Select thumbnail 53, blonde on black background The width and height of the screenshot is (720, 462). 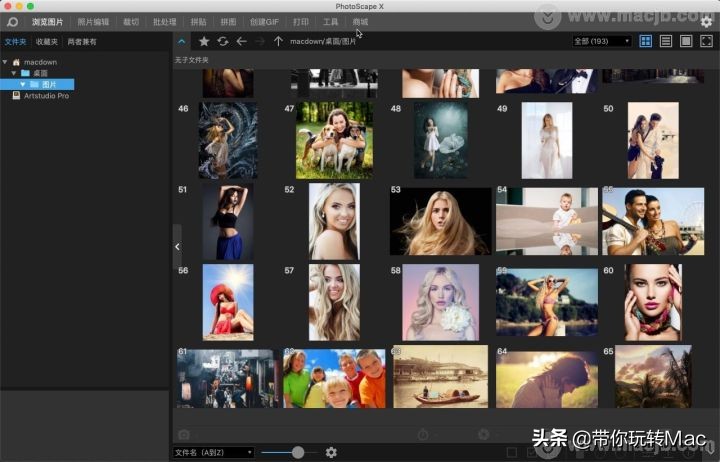pyautogui.click(x=441, y=221)
